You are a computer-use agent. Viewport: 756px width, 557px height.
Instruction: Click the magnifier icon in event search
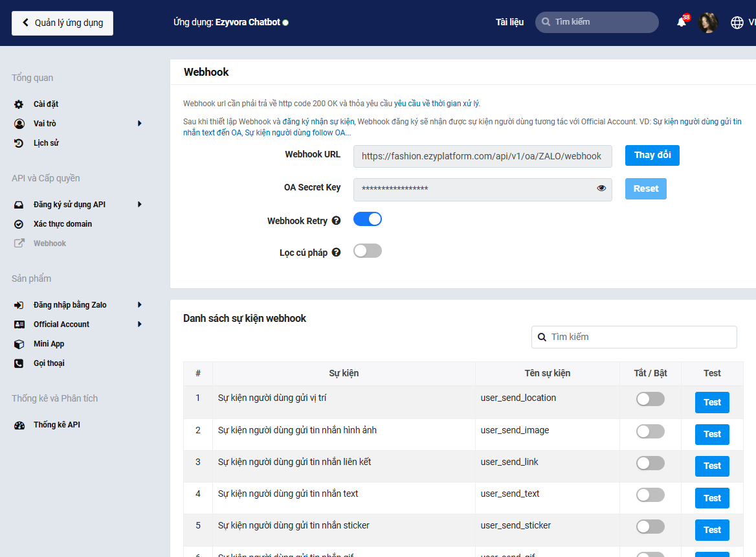[x=542, y=337]
